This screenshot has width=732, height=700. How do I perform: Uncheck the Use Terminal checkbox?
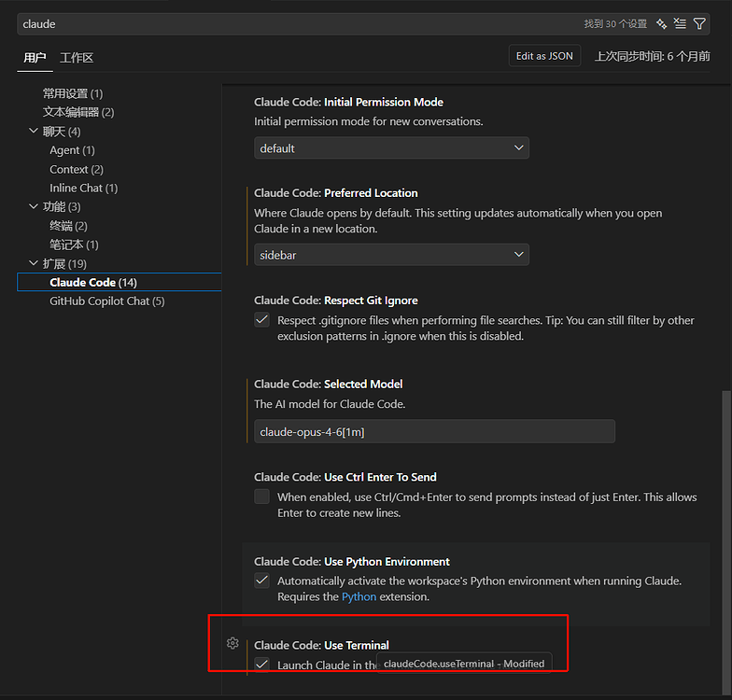261,665
